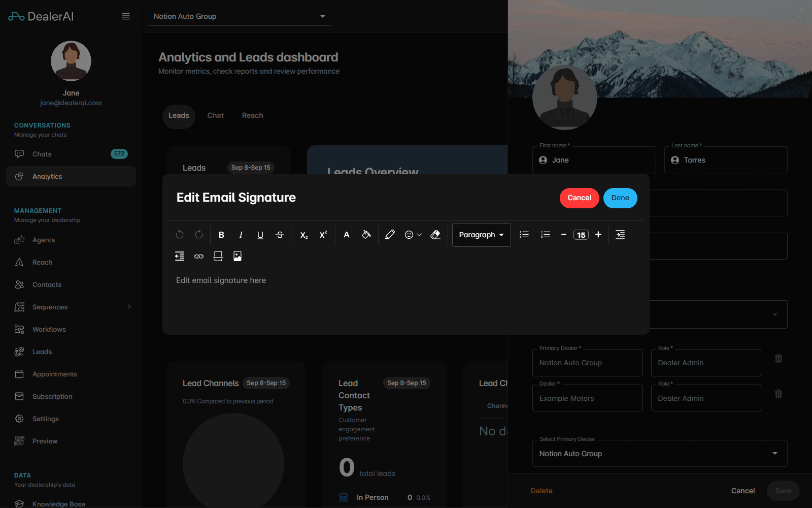
Task: Increase indent in the signature editor
Action: [x=620, y=235]
